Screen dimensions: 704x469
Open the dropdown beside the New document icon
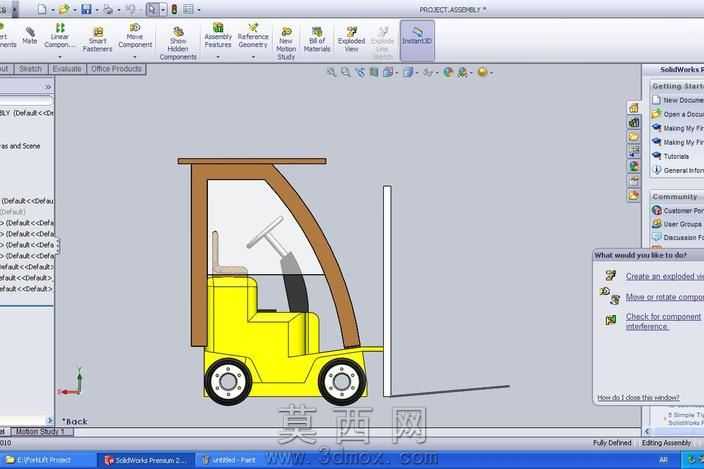pyautogui.click(x=53, y=9)
